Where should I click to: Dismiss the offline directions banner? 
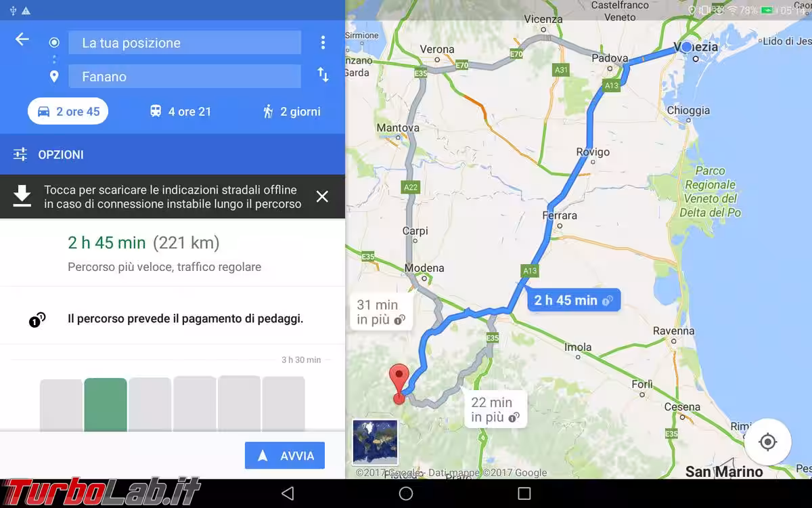click(322, 196)
